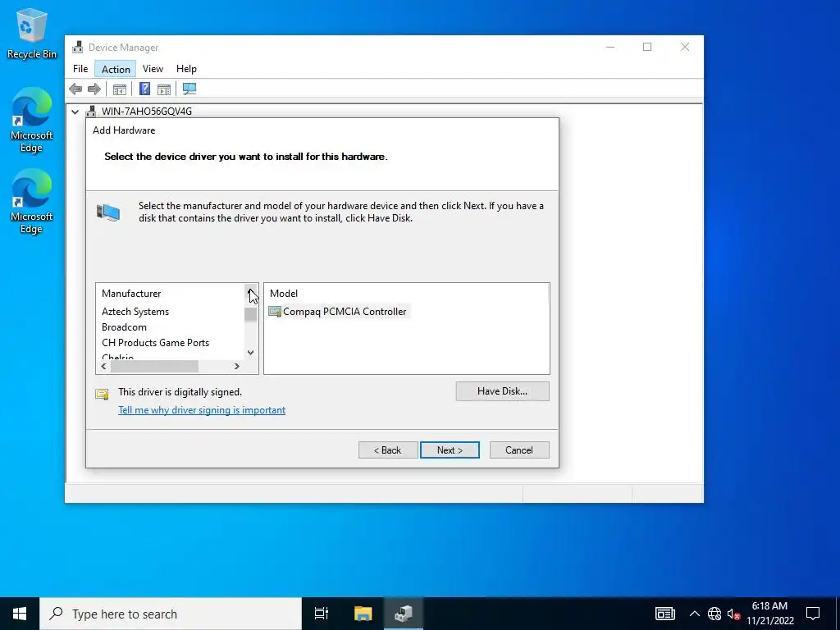This screenshot has width=840, height=630.
Task: Open the View menu
Action: (x=153, y=69)
